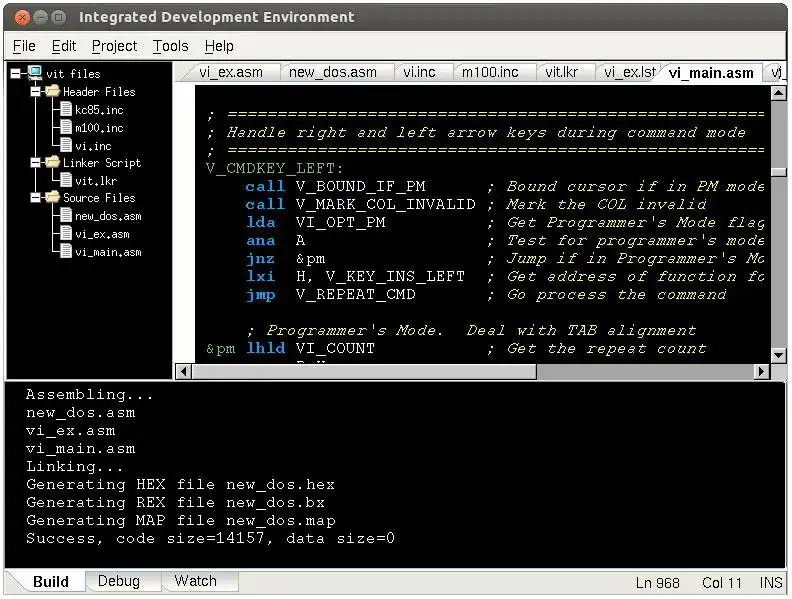Click the editor scroll down arrow
The height and width of the screenshot is (599, 792).
(778, 356)
